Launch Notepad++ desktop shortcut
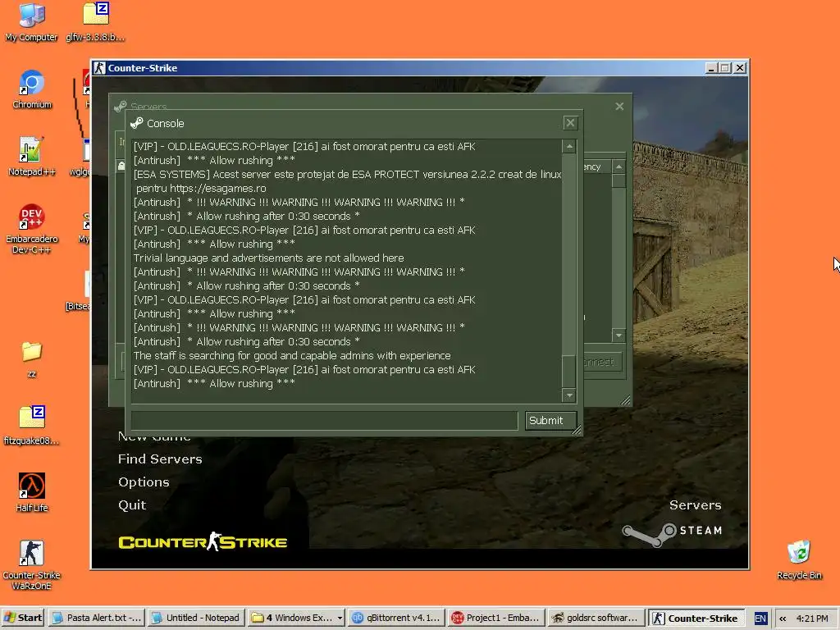Image resolution: width=840 pixels, height=630 pixels. tap(32, 157)
